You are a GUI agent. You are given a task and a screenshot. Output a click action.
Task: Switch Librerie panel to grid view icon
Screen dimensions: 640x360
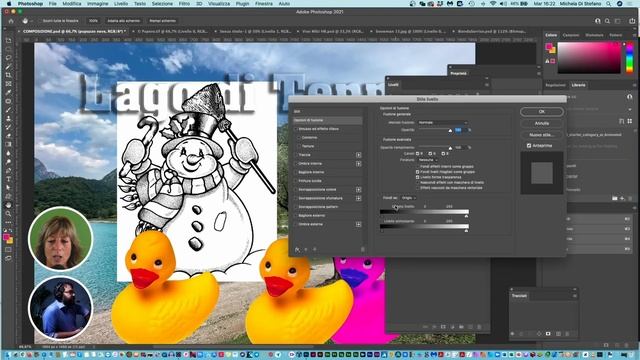(x=630, y=121)
